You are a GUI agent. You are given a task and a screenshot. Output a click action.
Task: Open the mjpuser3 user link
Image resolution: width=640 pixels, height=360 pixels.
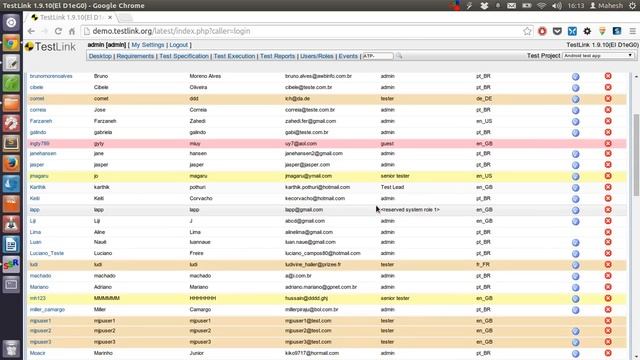point(40,342)
